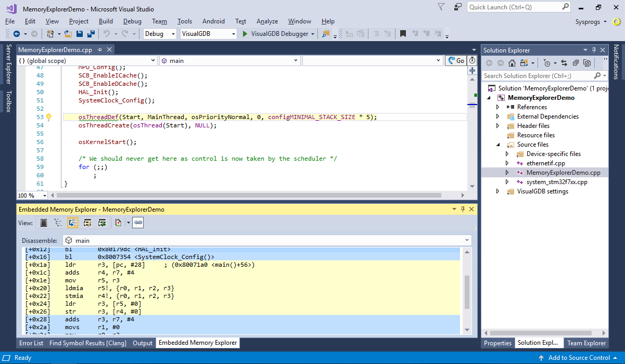Viewport: 625px width, 364px height.
Task: Pin the MemoryExplorerDemo.cpp tab
Action: click(99, 50)
